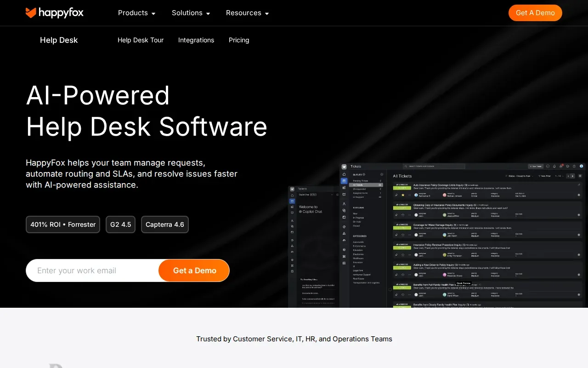The height and width of the screenshot is (368, 588).
Task: Select the Help Desk section label
Action: [x=59, y=40]
